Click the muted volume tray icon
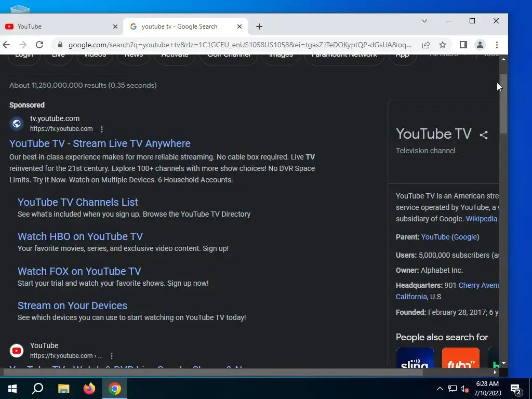532x399 pixels. pyautogui.click(x=465, y=389)
